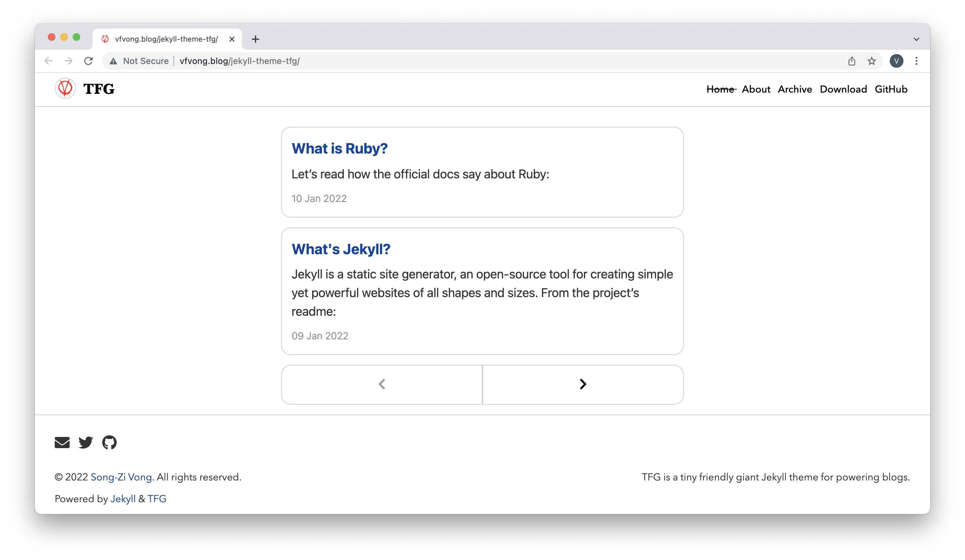Click the Song-Zi Vong author link
Image resolution: width=965 pixels, height=560 pixels.
point(121,477)
